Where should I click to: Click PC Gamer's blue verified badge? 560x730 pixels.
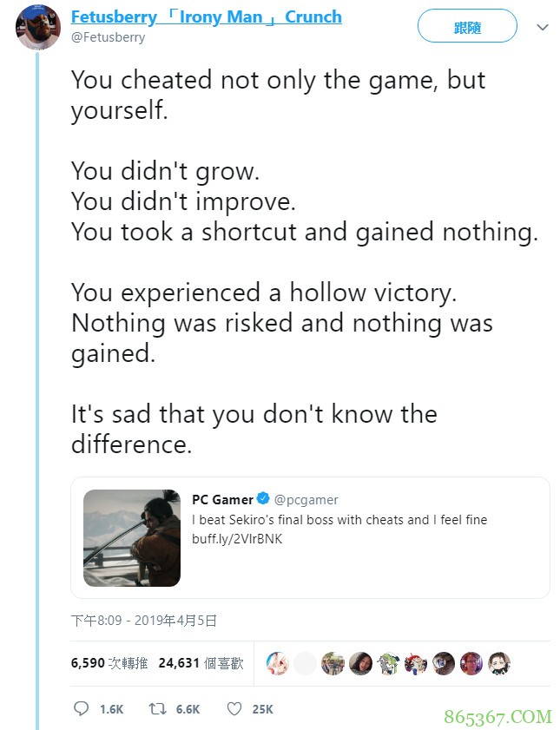tap(264, 500)
